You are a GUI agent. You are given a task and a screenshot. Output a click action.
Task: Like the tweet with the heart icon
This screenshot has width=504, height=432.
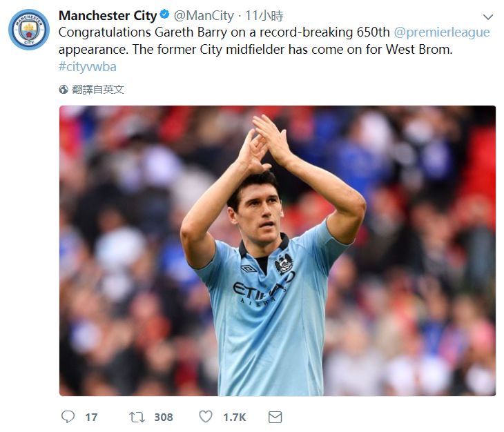click(x=206, y=417)
